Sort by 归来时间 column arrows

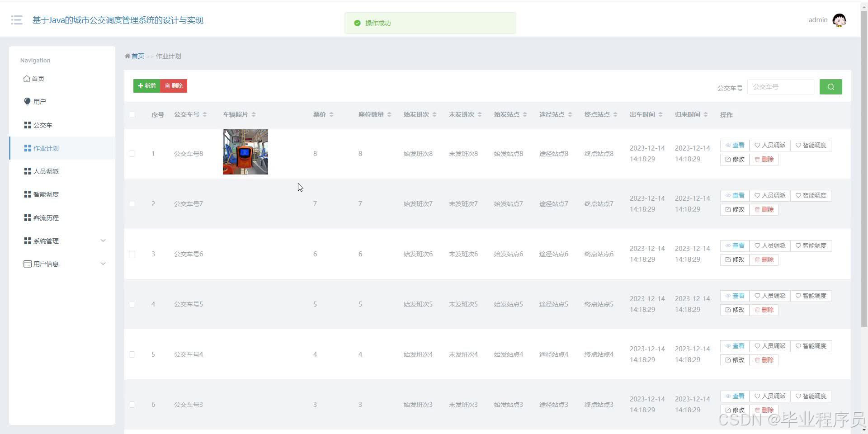point(706,115)
